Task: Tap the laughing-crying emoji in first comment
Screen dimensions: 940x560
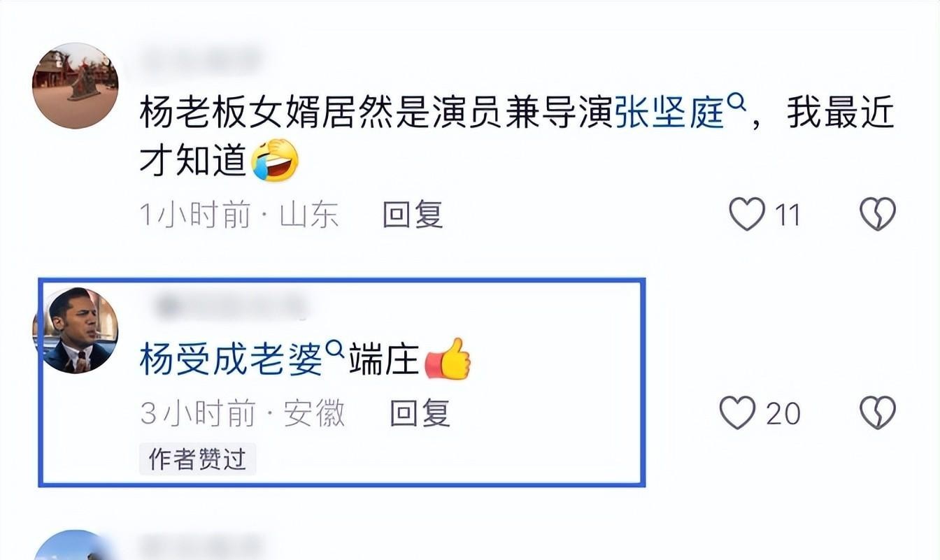Action: tap(275, 160)
